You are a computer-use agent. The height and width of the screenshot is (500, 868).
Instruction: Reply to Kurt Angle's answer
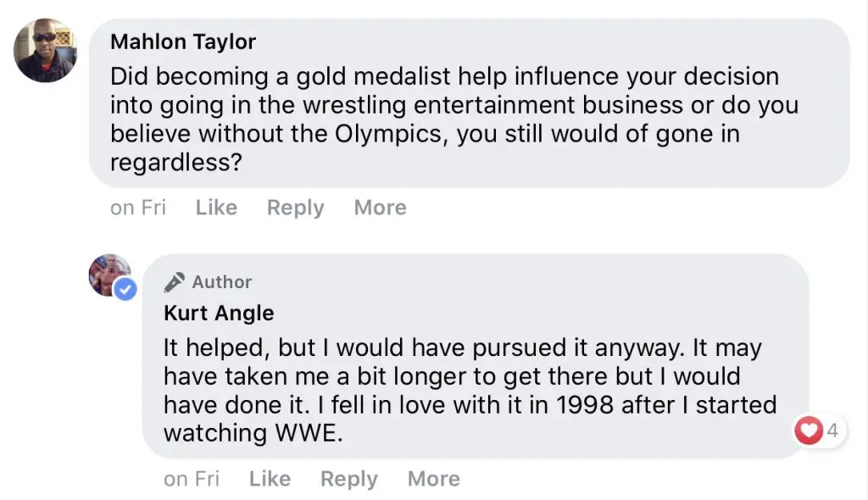pos(348,479)
